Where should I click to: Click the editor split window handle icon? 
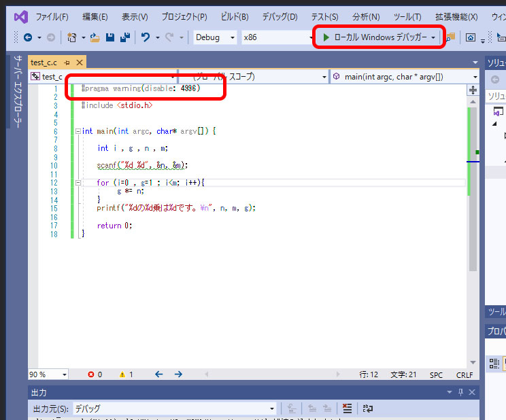(473, 90)
